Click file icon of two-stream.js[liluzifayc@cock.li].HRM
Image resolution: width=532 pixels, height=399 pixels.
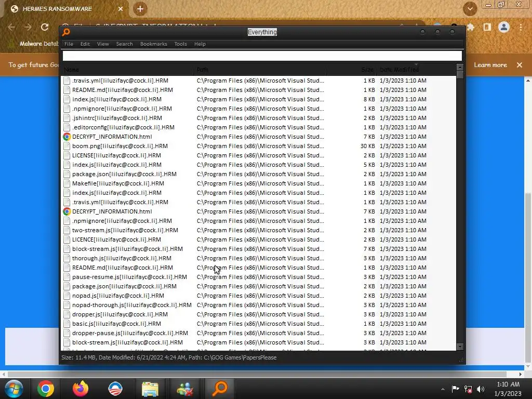(x=67, y=230)
